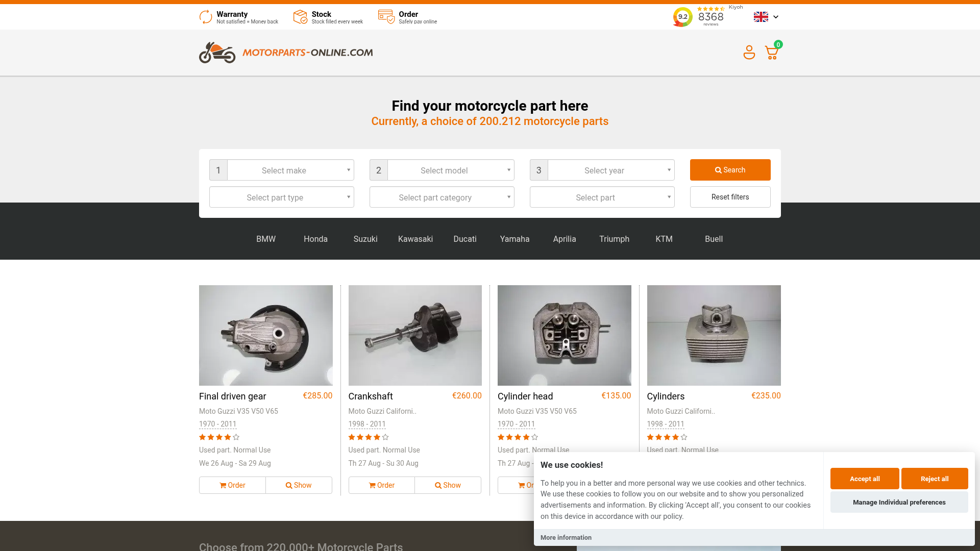This screenshot has height=551, width=980.
Task: Open the Crankshaft title link
Action: [371, 396]
